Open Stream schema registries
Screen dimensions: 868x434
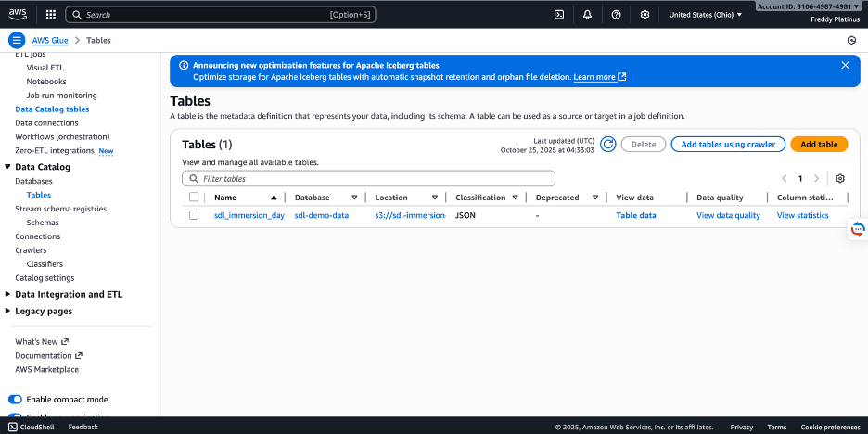61,209
